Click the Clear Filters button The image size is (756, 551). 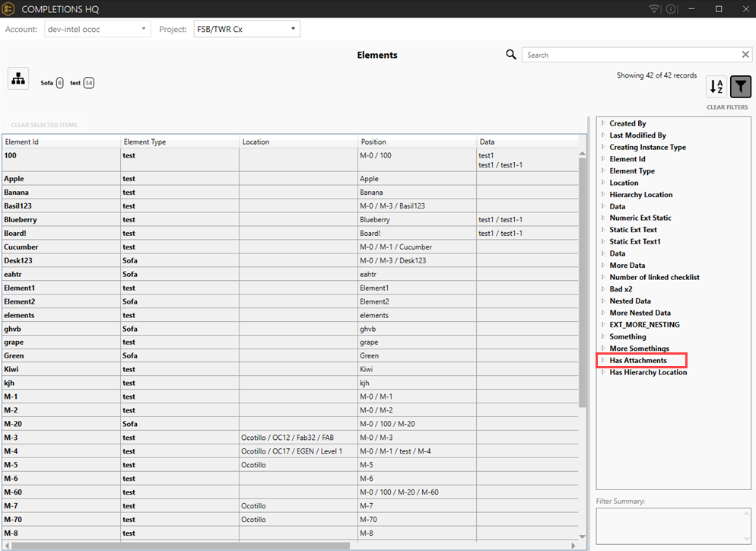pyautogui.click(x=727, y=107)
